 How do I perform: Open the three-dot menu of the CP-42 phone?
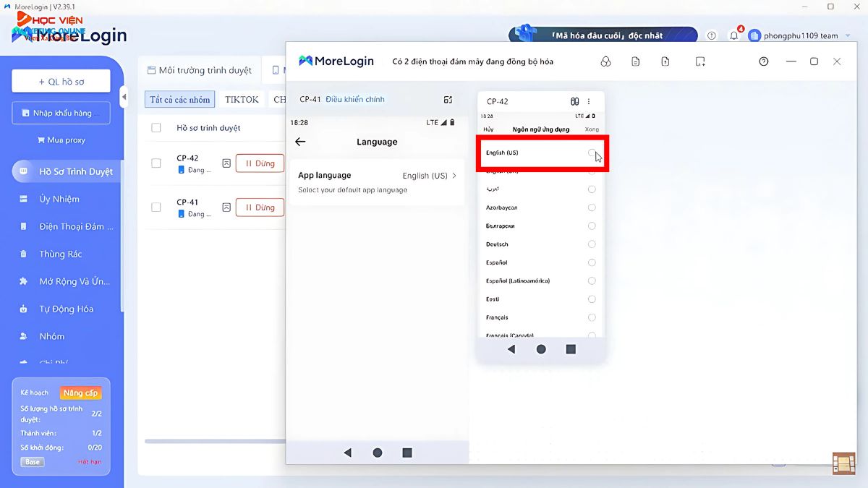589,102
